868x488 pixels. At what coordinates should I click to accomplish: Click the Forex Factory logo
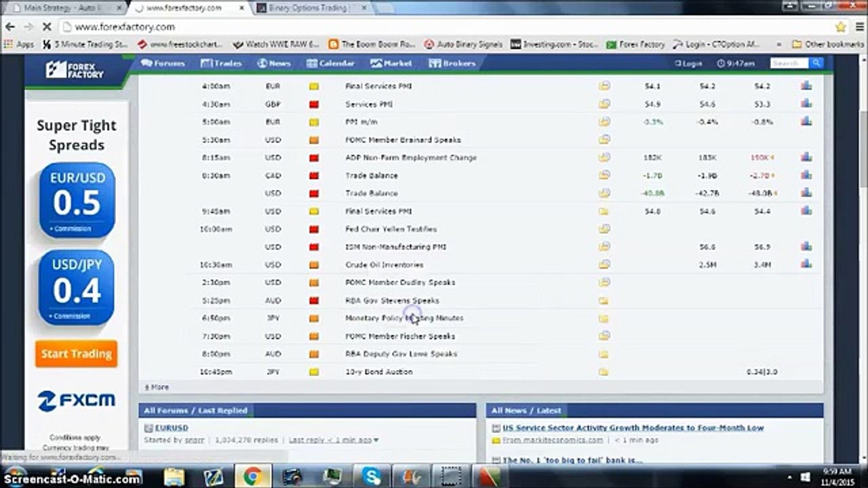tap(75, 69)
